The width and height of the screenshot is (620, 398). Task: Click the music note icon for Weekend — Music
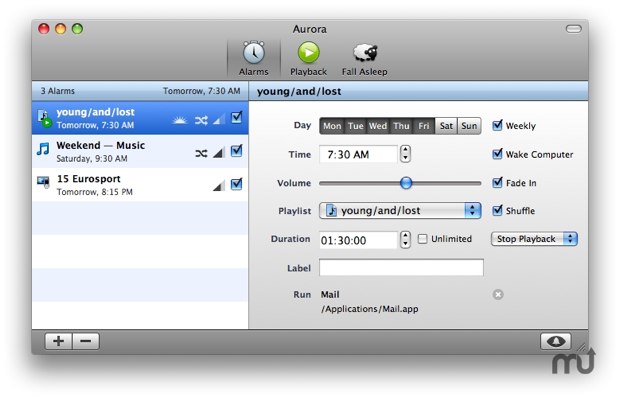tap(43, 149)
